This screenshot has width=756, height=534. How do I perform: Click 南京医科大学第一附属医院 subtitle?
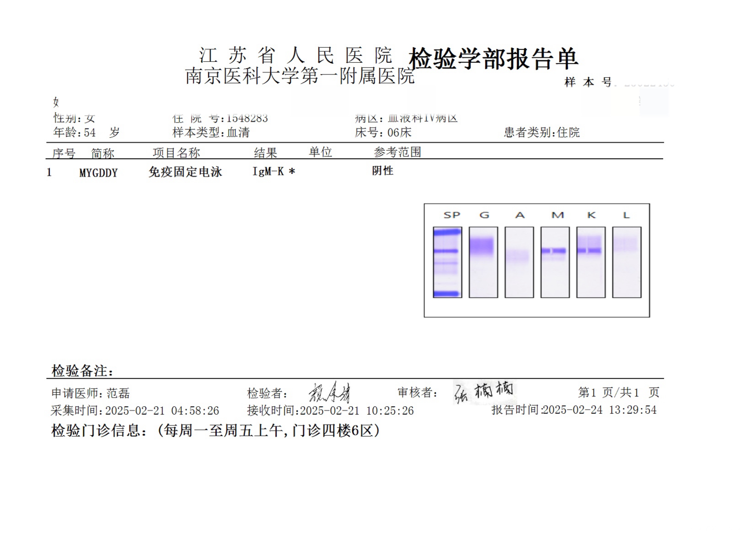(x=300, y=76)
